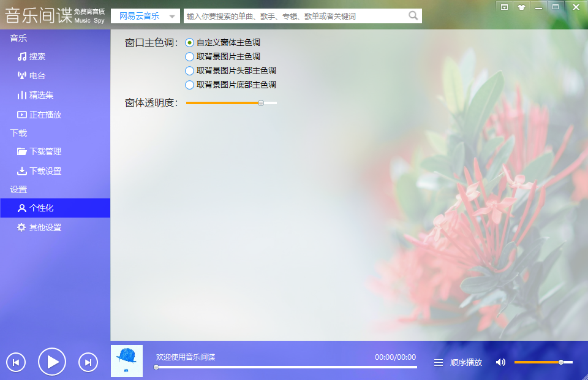Adjust the 窗体透明度 transparency slider

point(232,103)
